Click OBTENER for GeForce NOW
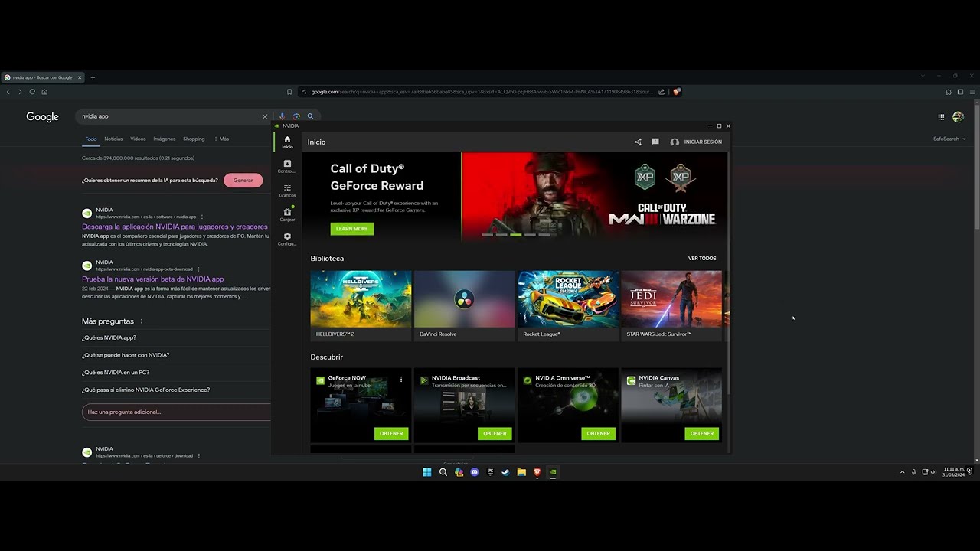 [x=391, y=433]
